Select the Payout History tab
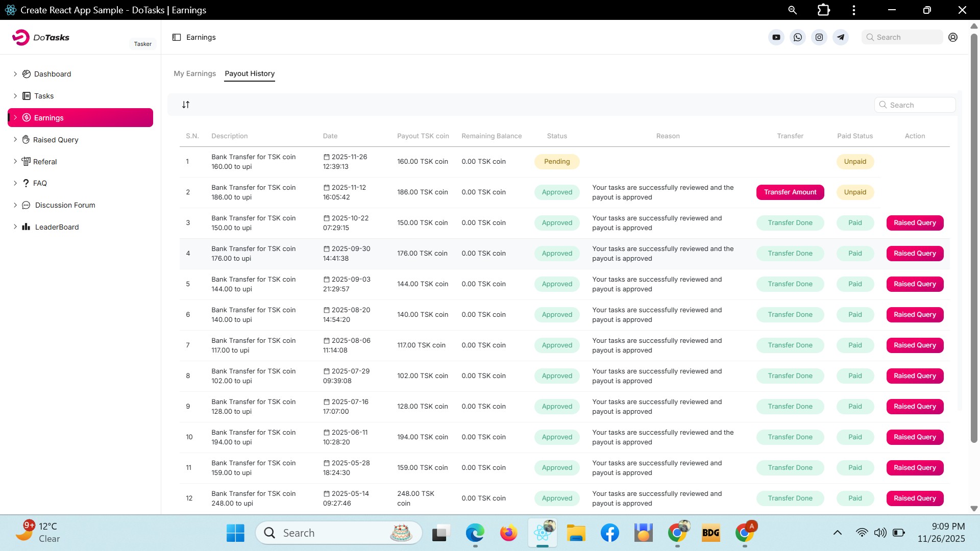The width and height of the screenshot is (980, 551). [x=250, y=73]
